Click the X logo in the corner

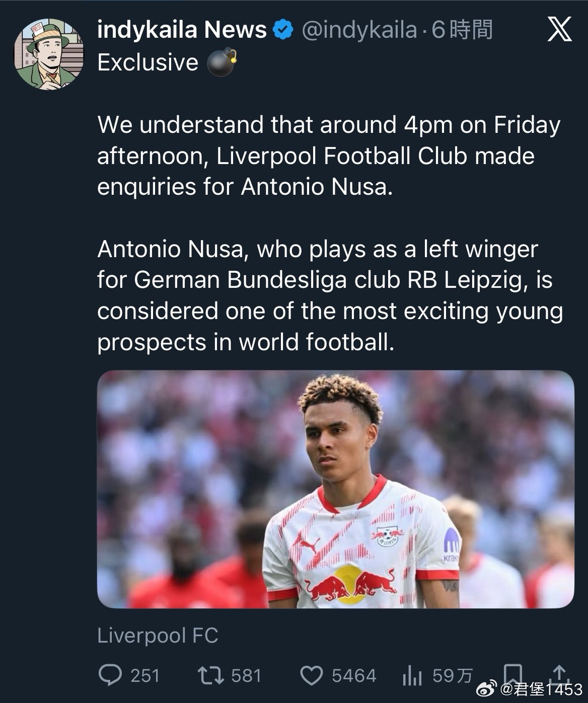coord(559,29)
